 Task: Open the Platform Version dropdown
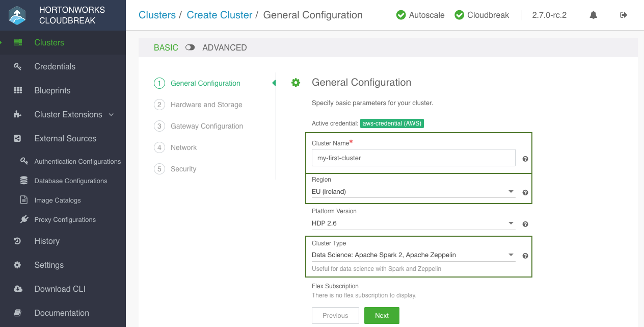coord(413,223)
